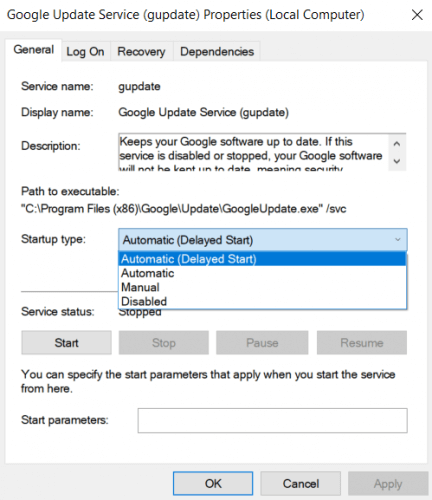Choose the Automatic startup option

click(x=262, y=273)
